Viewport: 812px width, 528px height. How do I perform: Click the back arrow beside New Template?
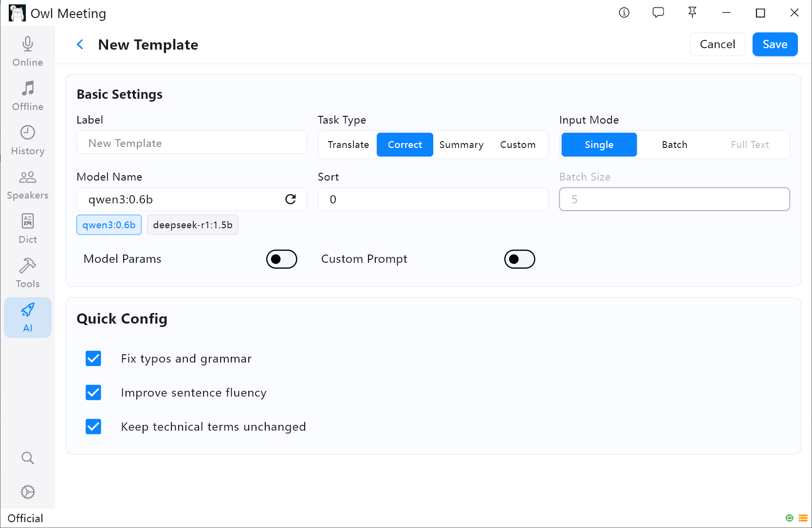click(80, 45)
